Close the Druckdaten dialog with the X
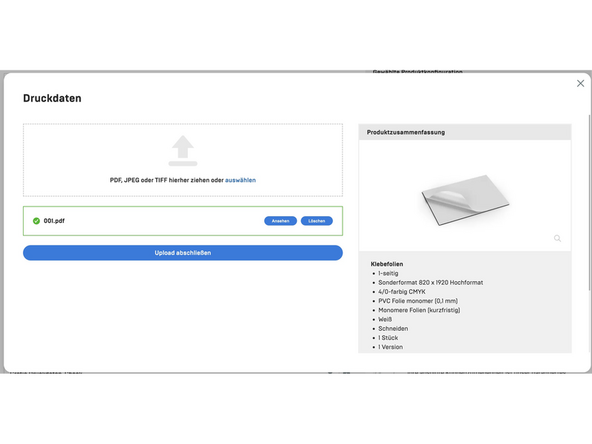 [580, 83]
